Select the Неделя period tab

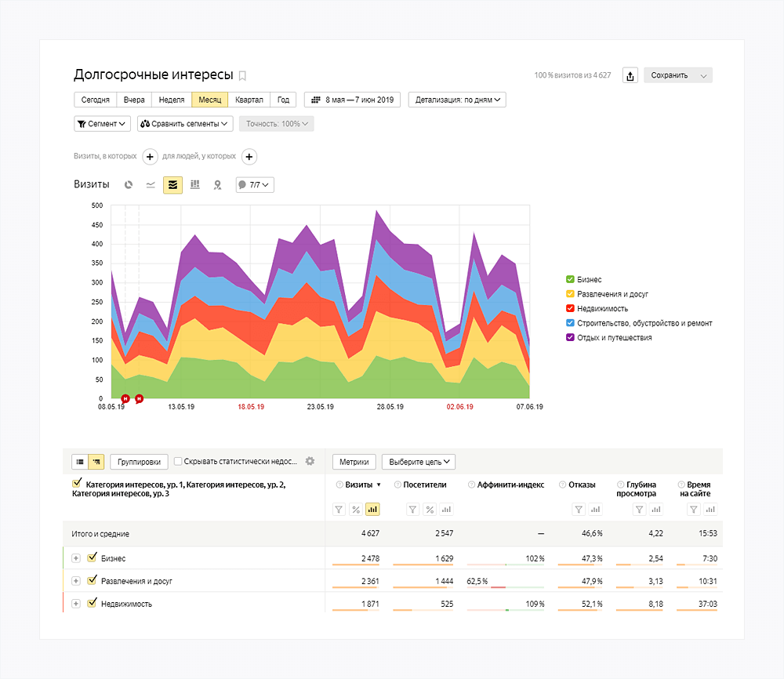click(x=171, y=100)
